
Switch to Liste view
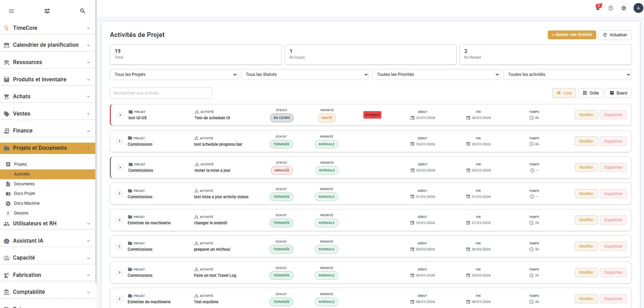click(564, 93)
